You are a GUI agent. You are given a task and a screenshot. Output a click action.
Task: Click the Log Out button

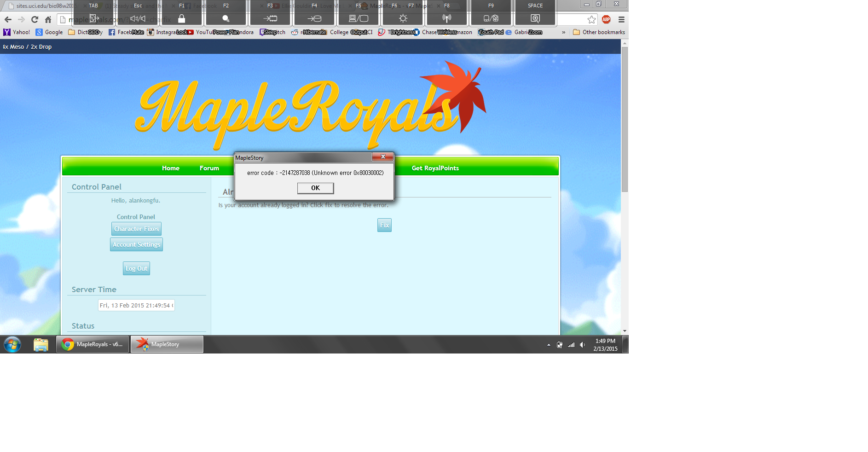pos(136,268)
